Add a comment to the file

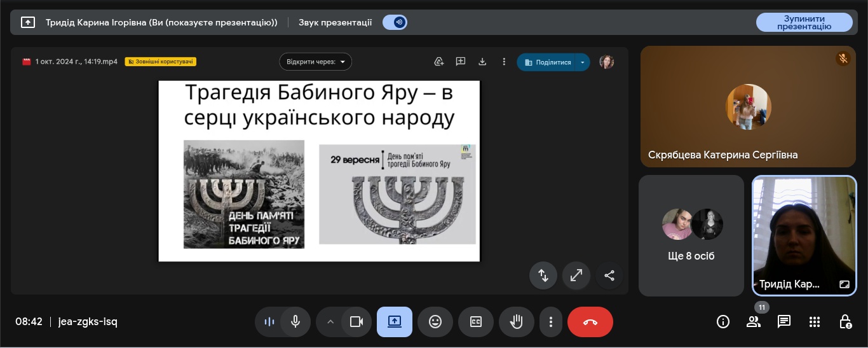tap(461, 62)
